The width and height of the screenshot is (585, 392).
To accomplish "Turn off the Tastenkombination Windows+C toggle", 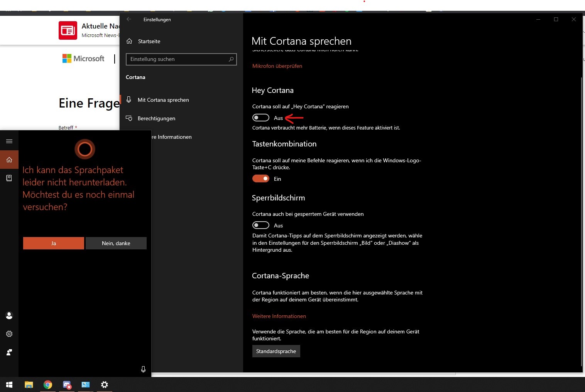I will coord(261,178).
